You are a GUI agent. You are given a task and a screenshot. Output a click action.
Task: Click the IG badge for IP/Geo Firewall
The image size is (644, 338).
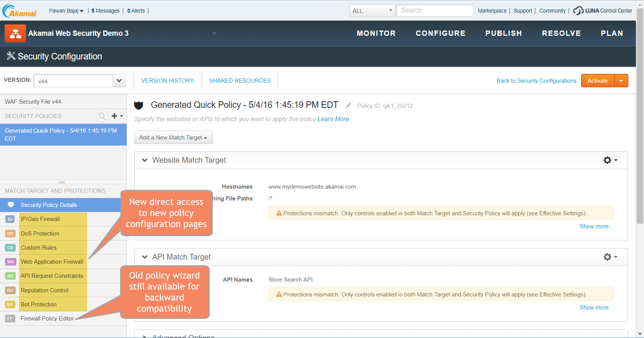[10, 219]
